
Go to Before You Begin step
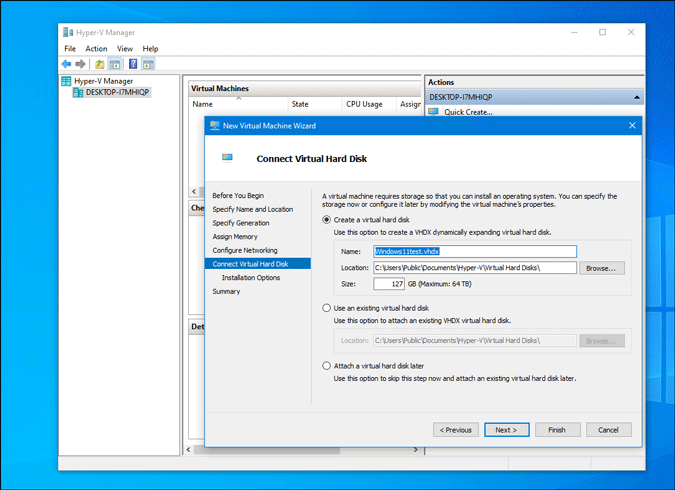pos(238,195)
